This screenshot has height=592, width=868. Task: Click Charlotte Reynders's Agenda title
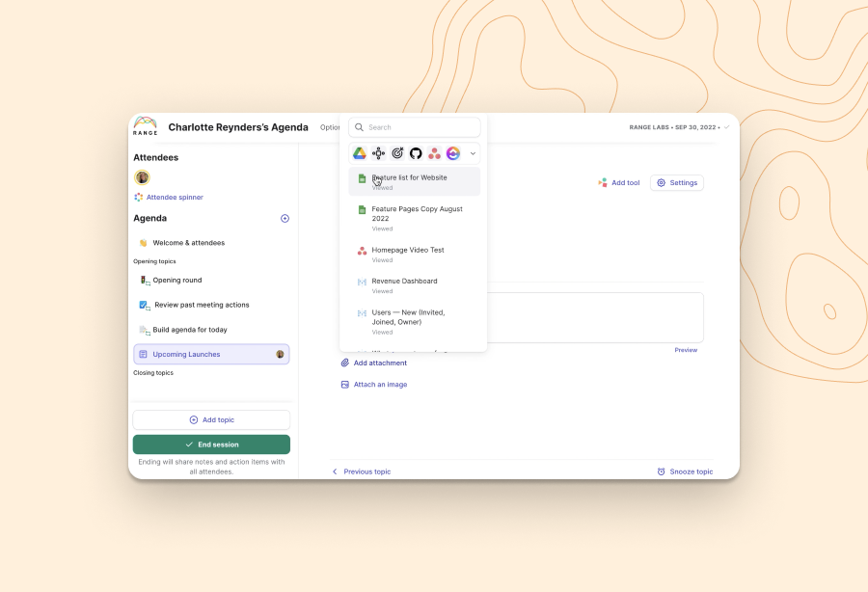(x=238, y=127)
